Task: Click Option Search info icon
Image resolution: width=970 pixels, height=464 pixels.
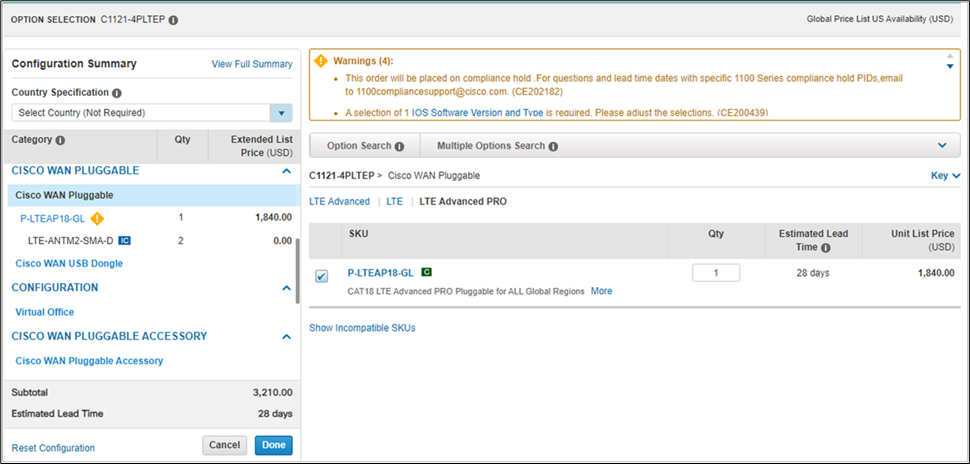Action: [400, 147]
